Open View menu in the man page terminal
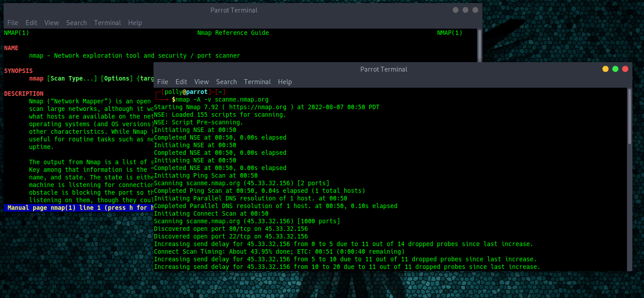 (51, 23)
